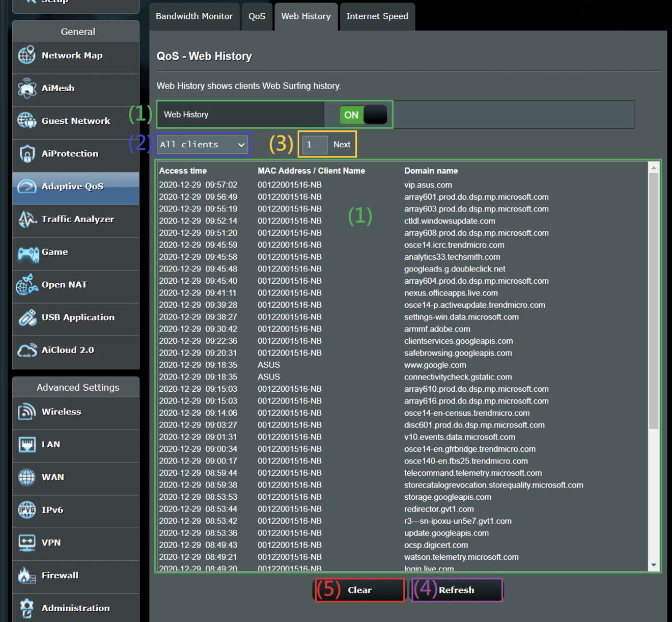Clear the web history log
This screenshot has width=672, height=622.
coord(359,590)
